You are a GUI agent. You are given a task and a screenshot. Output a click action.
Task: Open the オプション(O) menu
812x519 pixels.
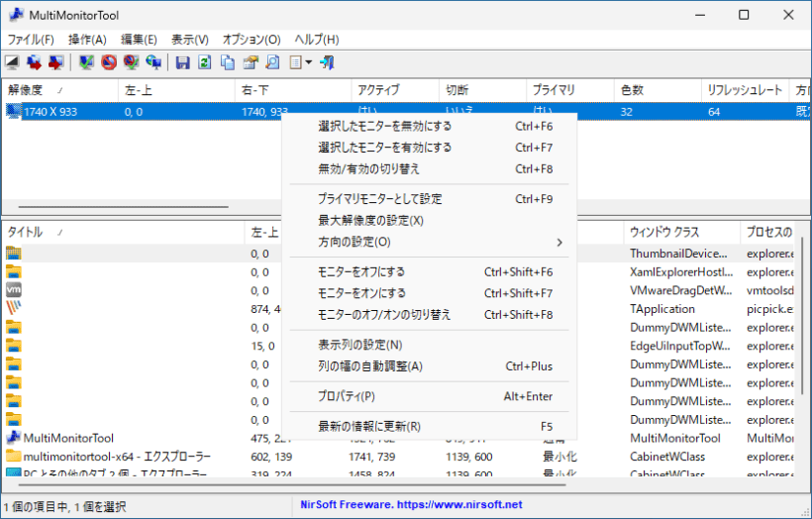(x=252, y=40)
